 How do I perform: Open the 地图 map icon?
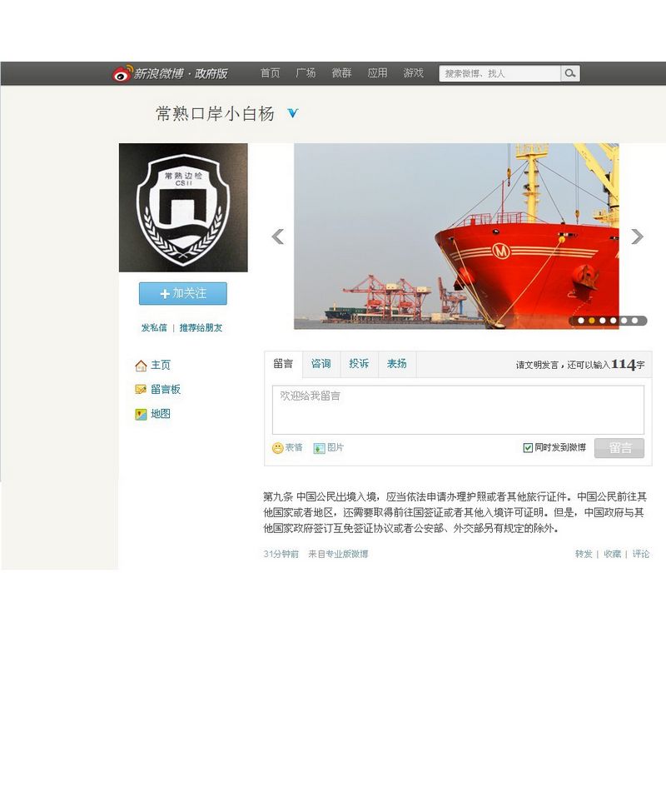pyautogui.click(x=141, y=414)
